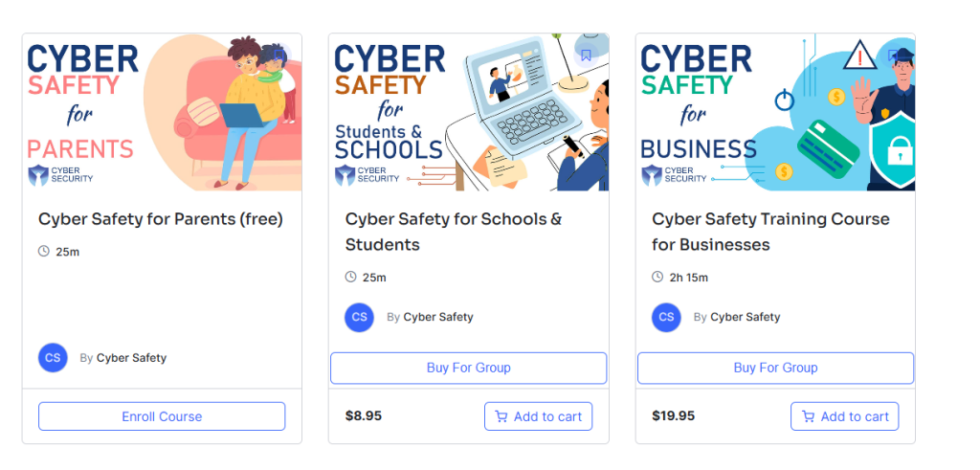Click Buy For Group on Businesses course

pos(775,368)
